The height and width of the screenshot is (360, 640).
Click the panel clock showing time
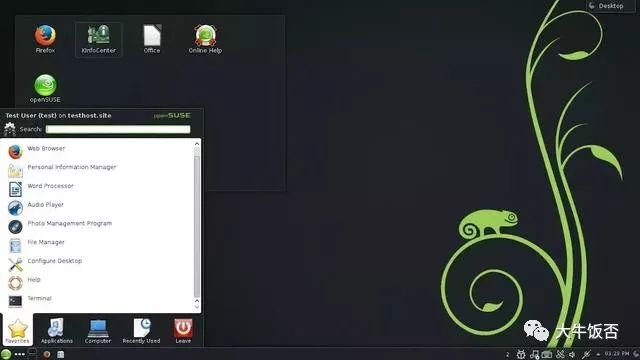[617, 353]
